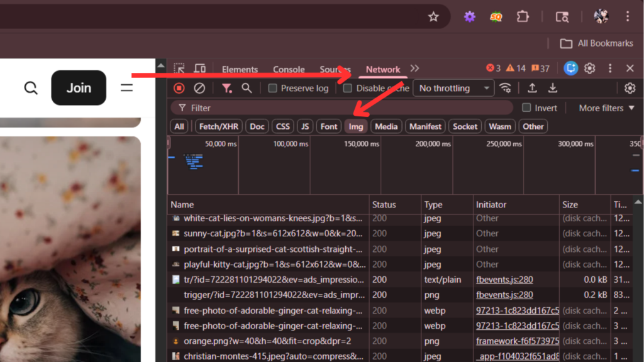Export HAR file download icon
This screenshot has height=362, width=644.
point(553,88)
